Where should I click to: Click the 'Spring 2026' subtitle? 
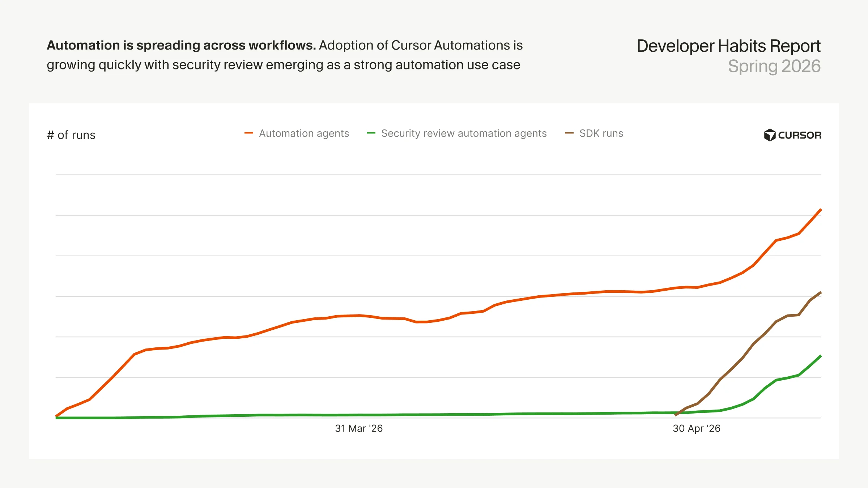pyautogui.click(x=774, y=66)
